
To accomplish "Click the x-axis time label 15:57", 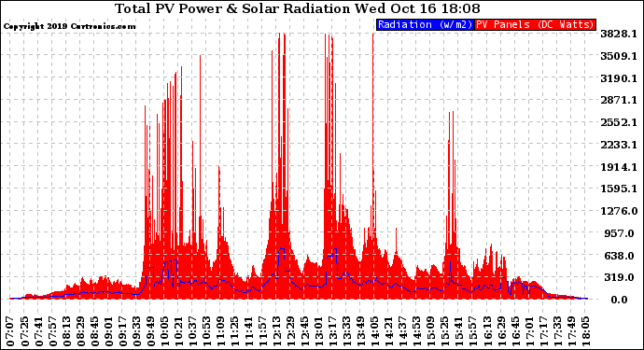I will [472, 331].
